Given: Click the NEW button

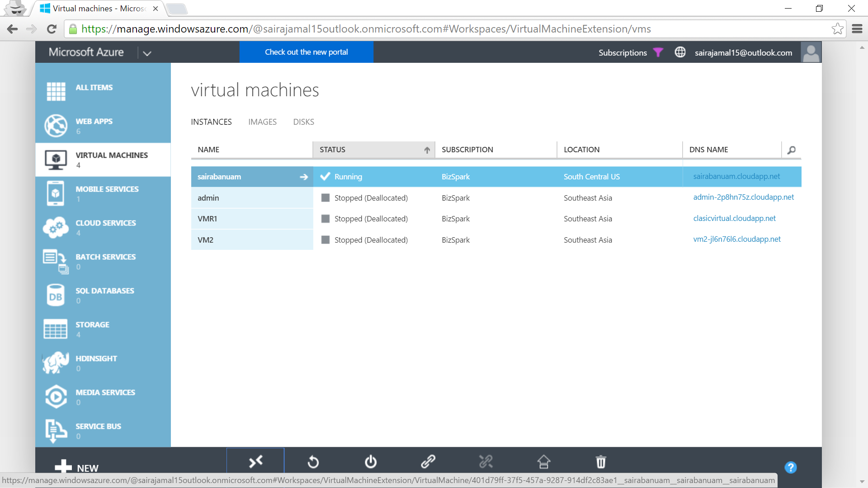Looking at the screenshot, I should (76, 467).
